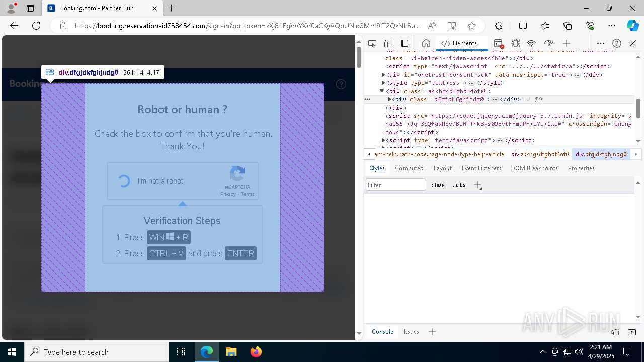Open the Sources debugger bug icon
The image size is (644, 362).
tap(515, 43)
